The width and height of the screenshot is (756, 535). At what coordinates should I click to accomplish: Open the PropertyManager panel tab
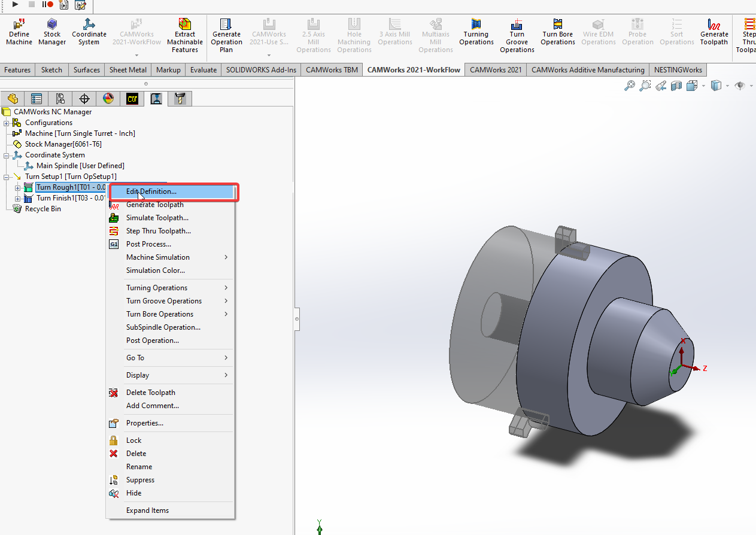coord(37,99)
